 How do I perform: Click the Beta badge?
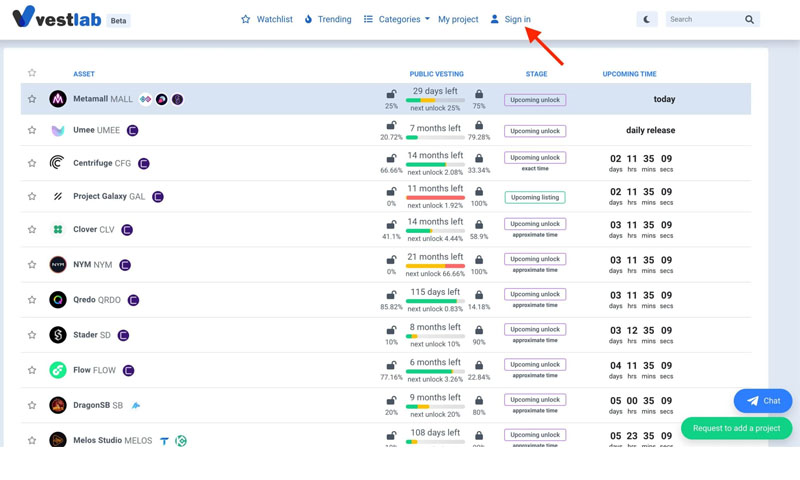(118, 21)
